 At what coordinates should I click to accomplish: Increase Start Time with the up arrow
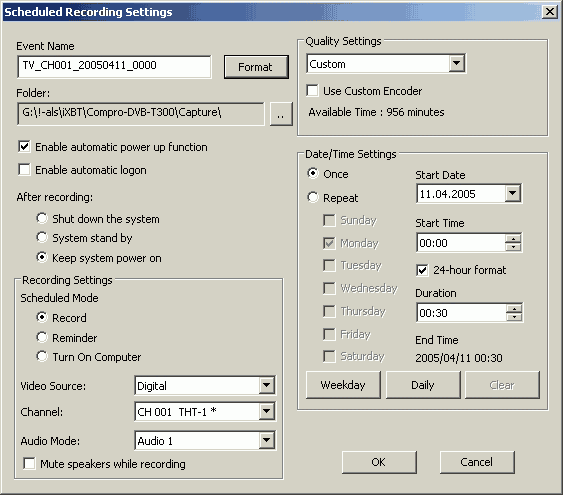point(513,239)
